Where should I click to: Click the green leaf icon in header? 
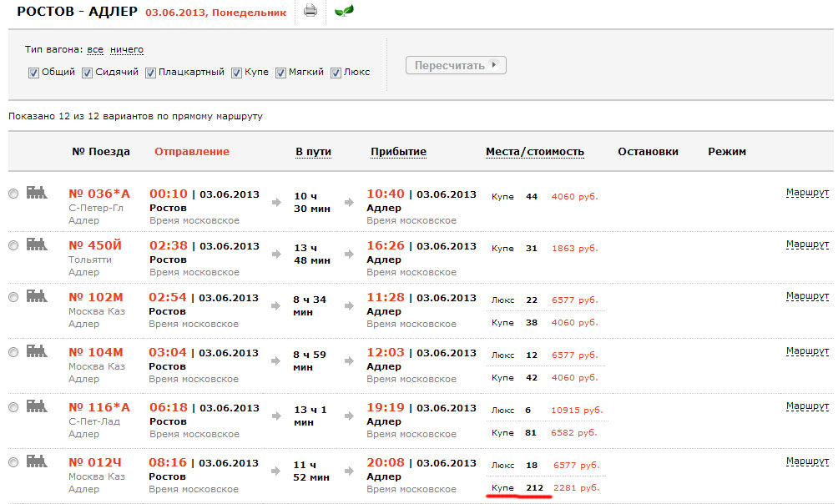[x=343, y=11]
